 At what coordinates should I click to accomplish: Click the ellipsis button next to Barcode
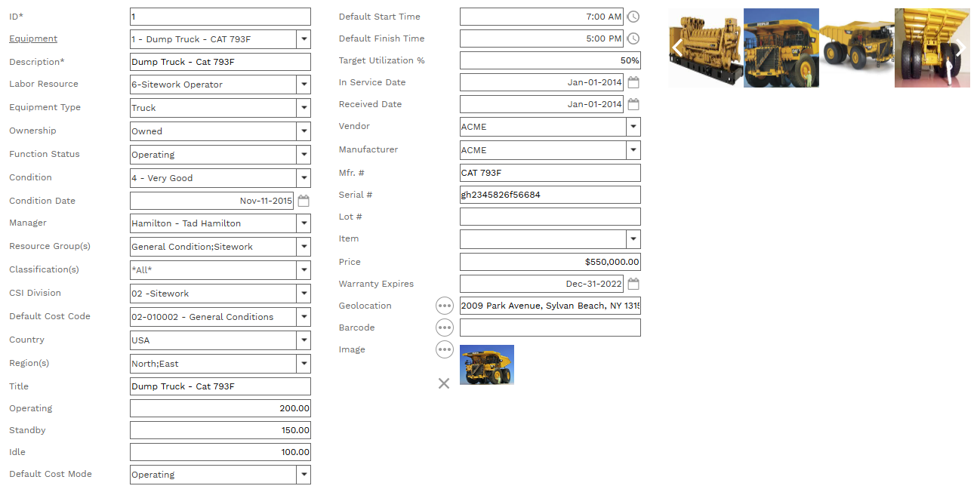(445, 328)
